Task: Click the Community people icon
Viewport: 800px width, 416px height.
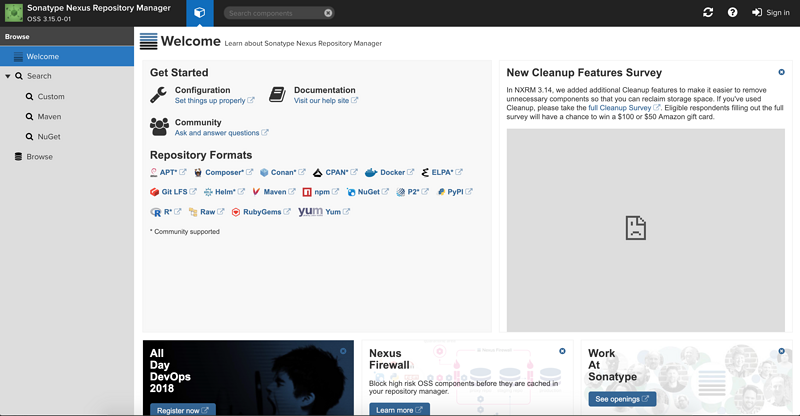Action: click(159, 127)
